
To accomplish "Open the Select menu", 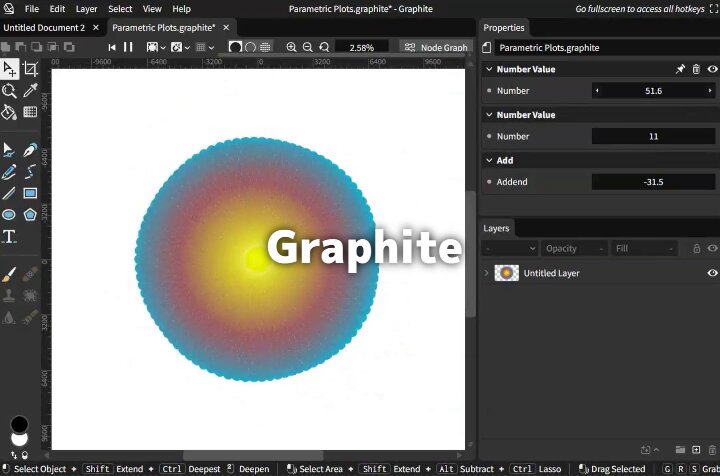I will [120, 9].
